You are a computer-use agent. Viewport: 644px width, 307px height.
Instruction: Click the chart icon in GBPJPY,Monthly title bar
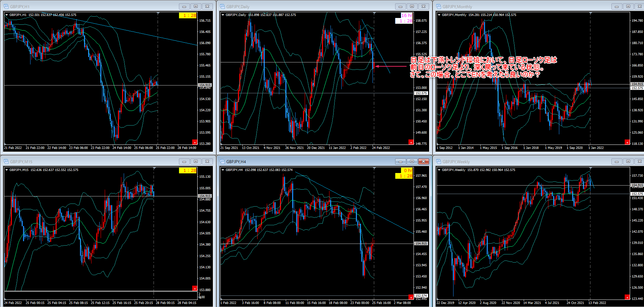coord(439,6)
